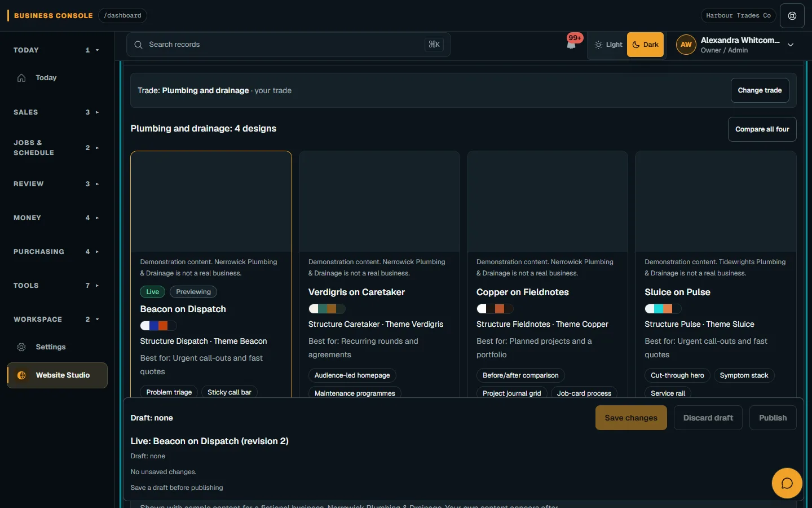The height and width of the screenshot is (508, 812).
Task: Click the Settings gear icon in sidebar
Action: coord(21,347)
